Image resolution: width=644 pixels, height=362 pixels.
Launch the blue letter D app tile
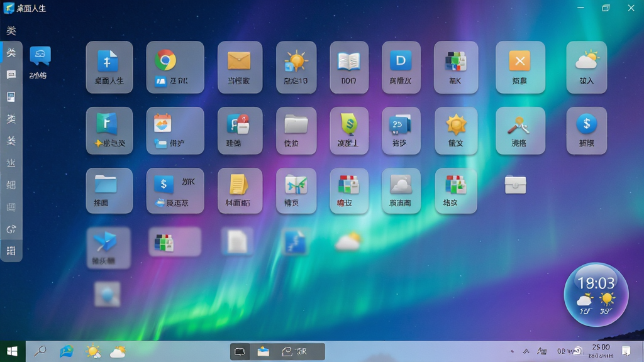(x=401, y=67)
